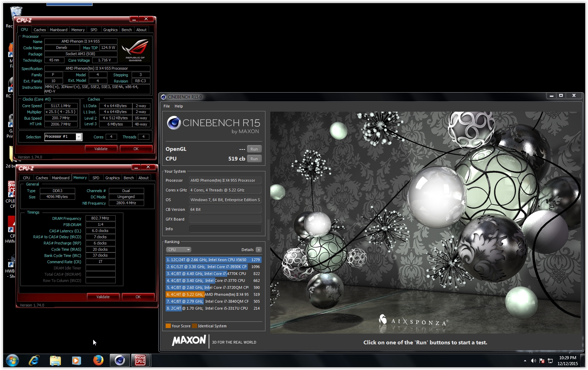Image resolution: width=588 pixels, height=370 pixels.
Task: Click the empty GFX Board field
Action: pos(225,219)
